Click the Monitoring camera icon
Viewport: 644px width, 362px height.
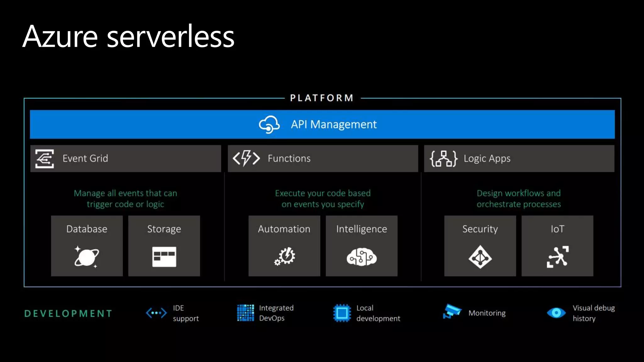pos(452,311)
